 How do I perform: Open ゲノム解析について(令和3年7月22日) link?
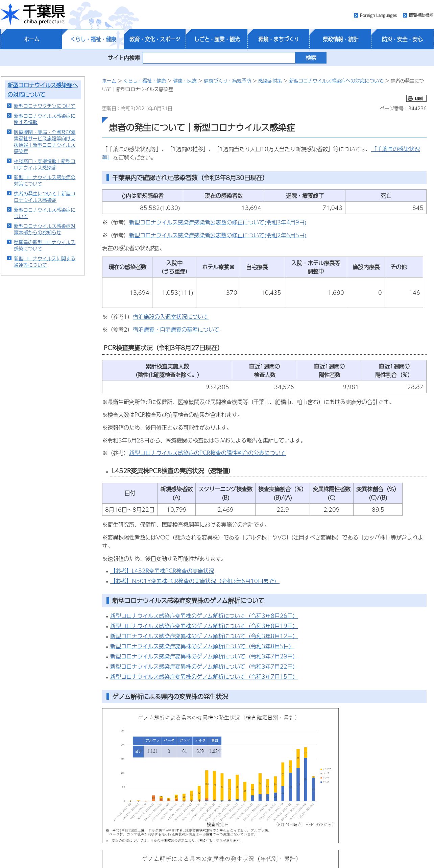point(204,667)
